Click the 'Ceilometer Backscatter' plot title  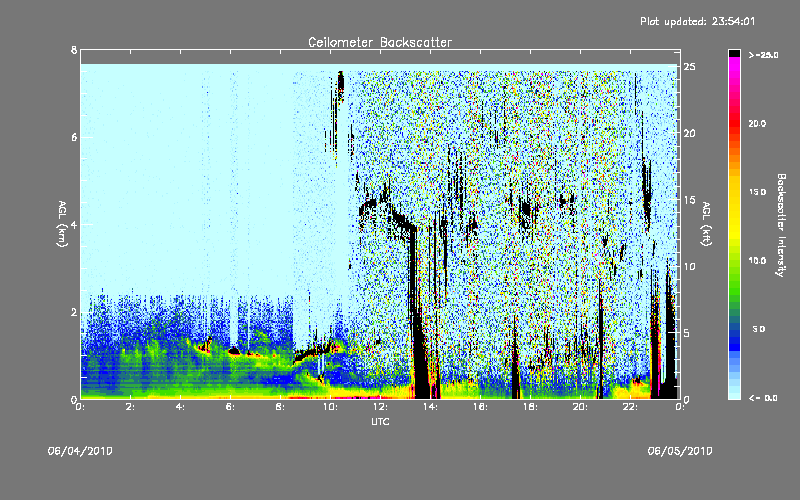point(380,42)
